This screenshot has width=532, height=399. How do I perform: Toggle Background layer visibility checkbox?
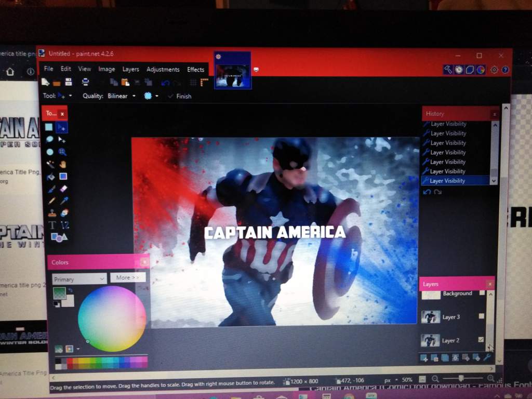click(482, 293)
